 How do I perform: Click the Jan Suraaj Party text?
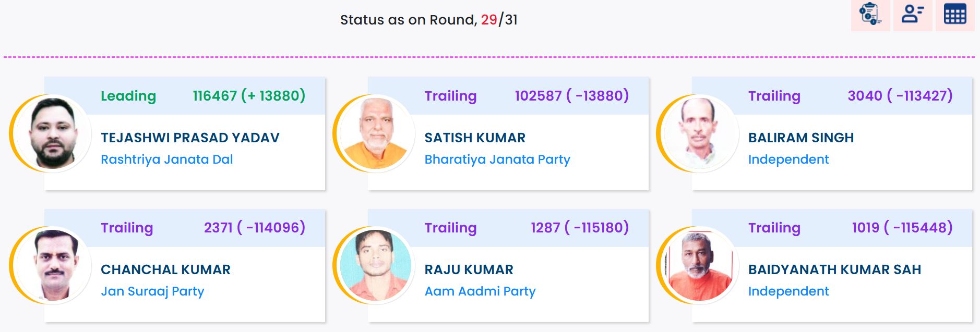pos(152,291)
